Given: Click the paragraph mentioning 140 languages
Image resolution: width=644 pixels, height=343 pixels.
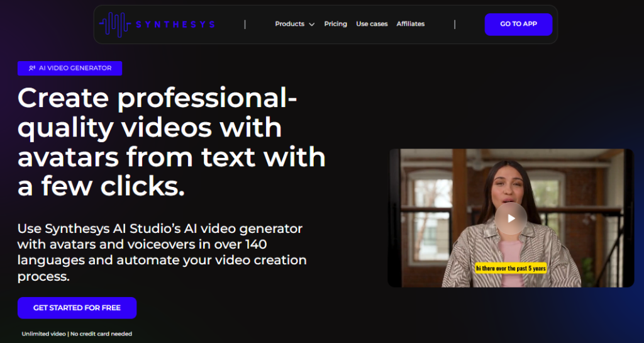Looking at the screenshot, I should 162,252.
